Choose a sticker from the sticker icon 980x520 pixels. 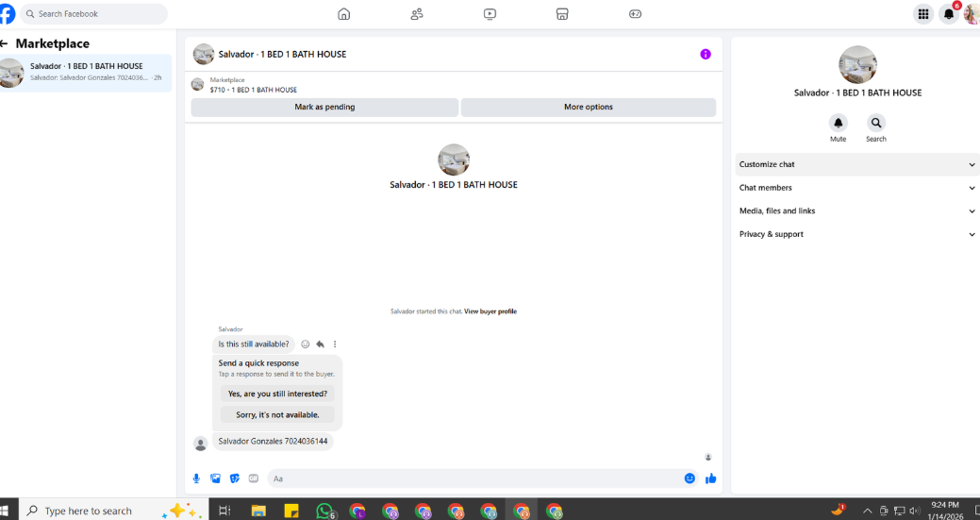click(x=234, y=478)
